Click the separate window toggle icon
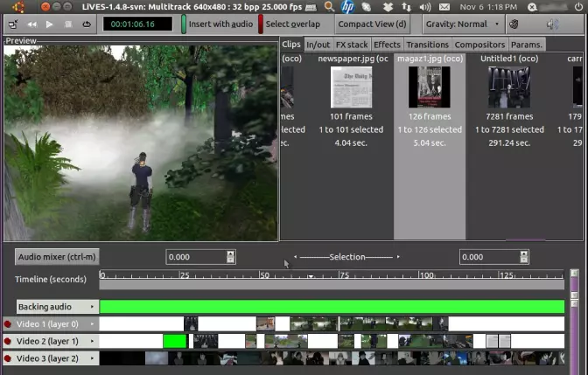The height and width of the screenshot is (375, 588). (x=13, y=24)
